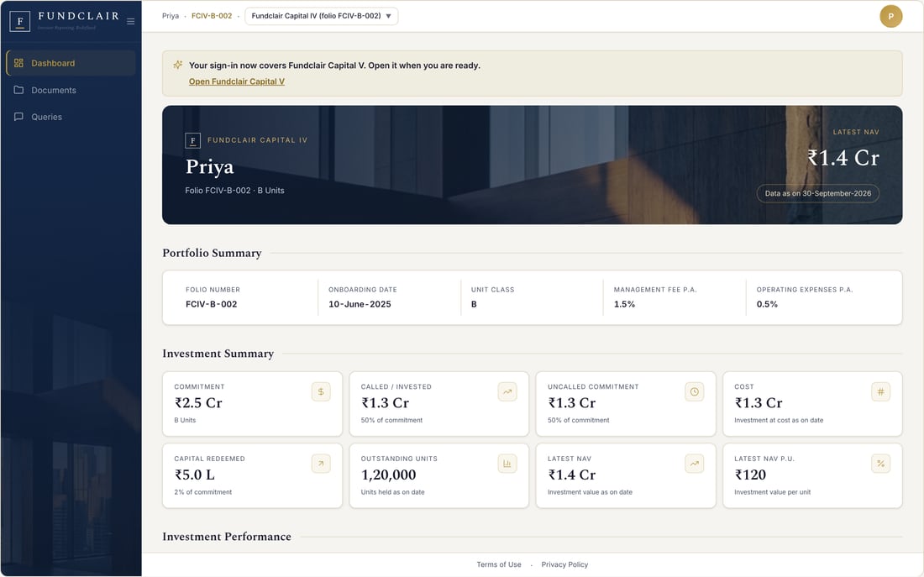Click the trend icon on the Called / Invested card
Image resolution: width=924 pixels, height=577 pixels.
tap(507, 392)
